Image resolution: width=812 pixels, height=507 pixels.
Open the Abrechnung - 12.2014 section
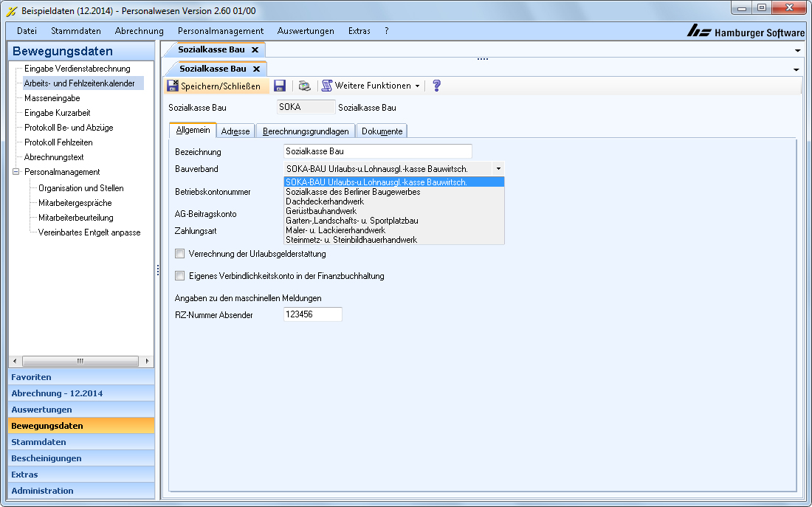(81, 393)
